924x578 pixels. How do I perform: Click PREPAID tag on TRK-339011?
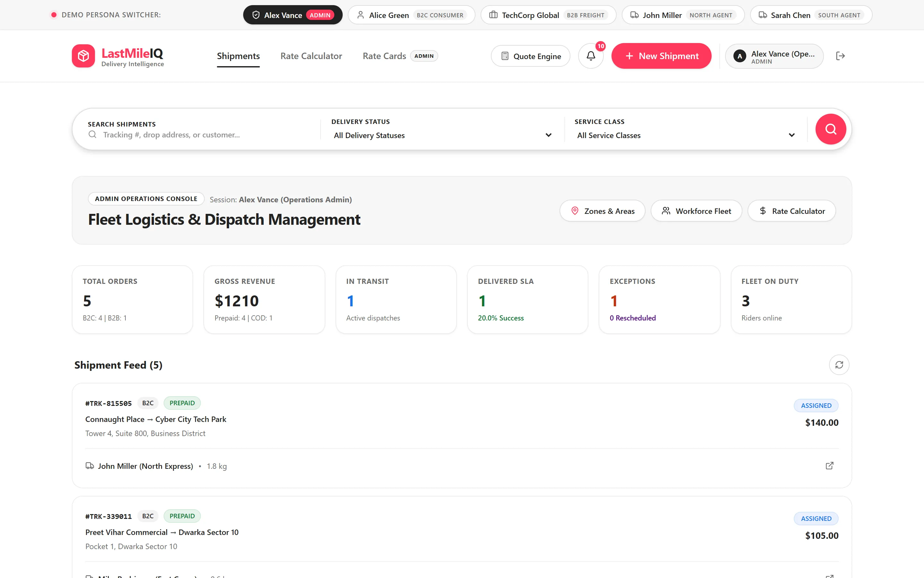click(182, 516)
